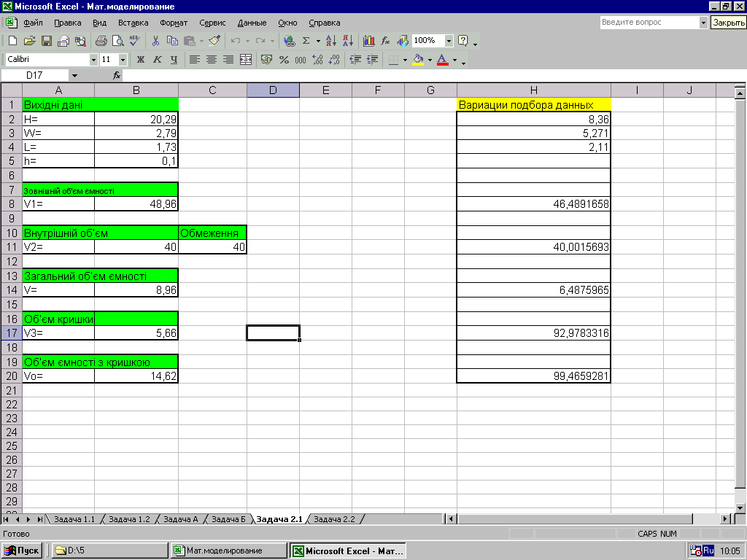Switch to sheet tab Задача 2.2

(x=334, y=519)
